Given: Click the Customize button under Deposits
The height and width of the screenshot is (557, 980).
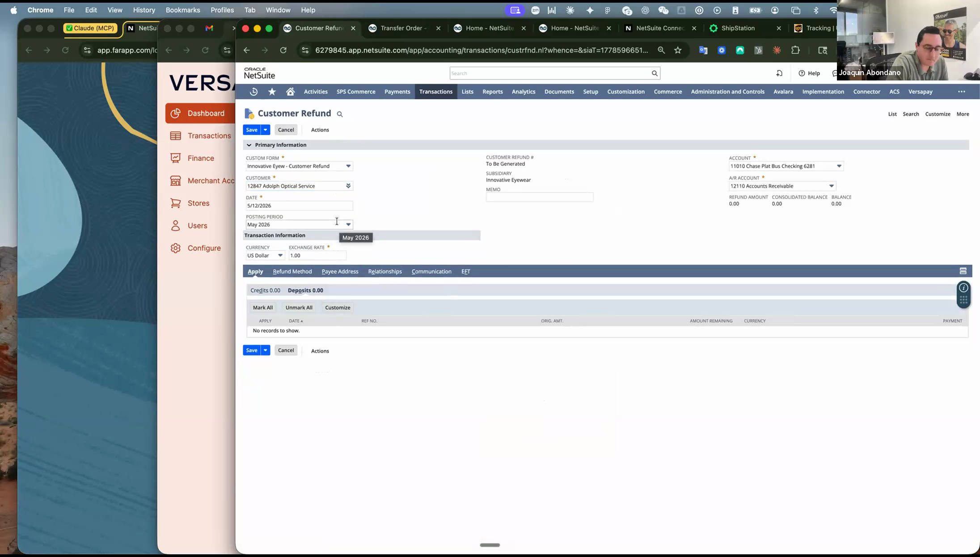Looking at the screenshot, I should click(x=338, y=308).
